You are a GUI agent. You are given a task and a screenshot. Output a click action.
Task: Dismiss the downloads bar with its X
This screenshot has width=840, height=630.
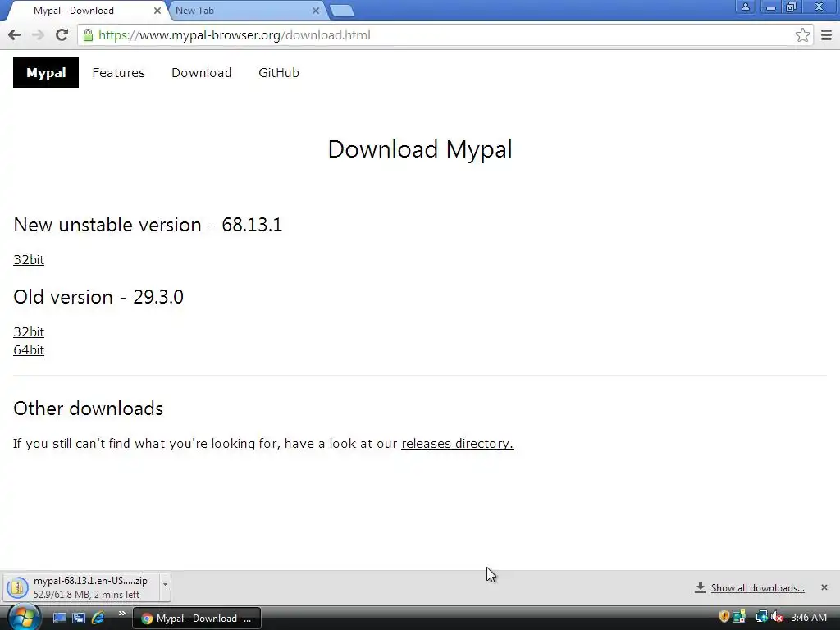(824, 587)
